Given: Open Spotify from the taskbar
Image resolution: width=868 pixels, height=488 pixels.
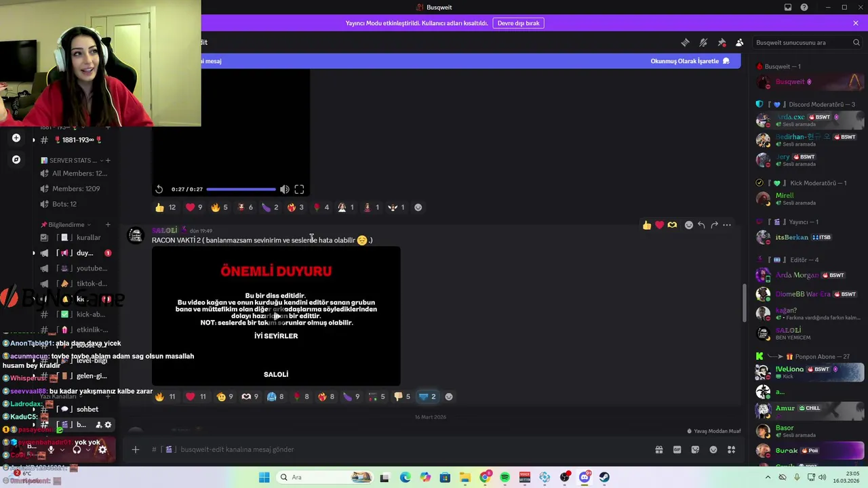Looking at the screenshot, I should 505,477.
